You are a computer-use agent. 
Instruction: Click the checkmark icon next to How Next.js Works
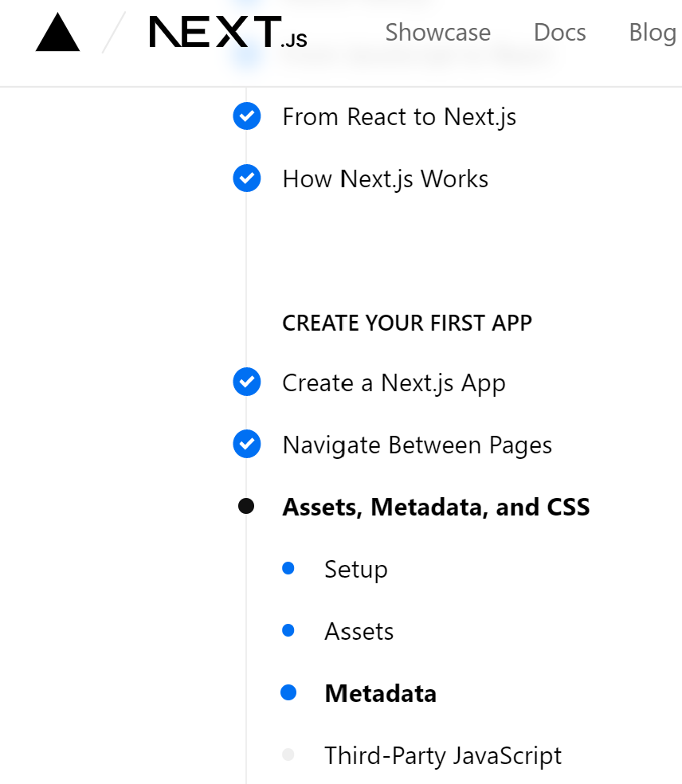coord(247,178)
